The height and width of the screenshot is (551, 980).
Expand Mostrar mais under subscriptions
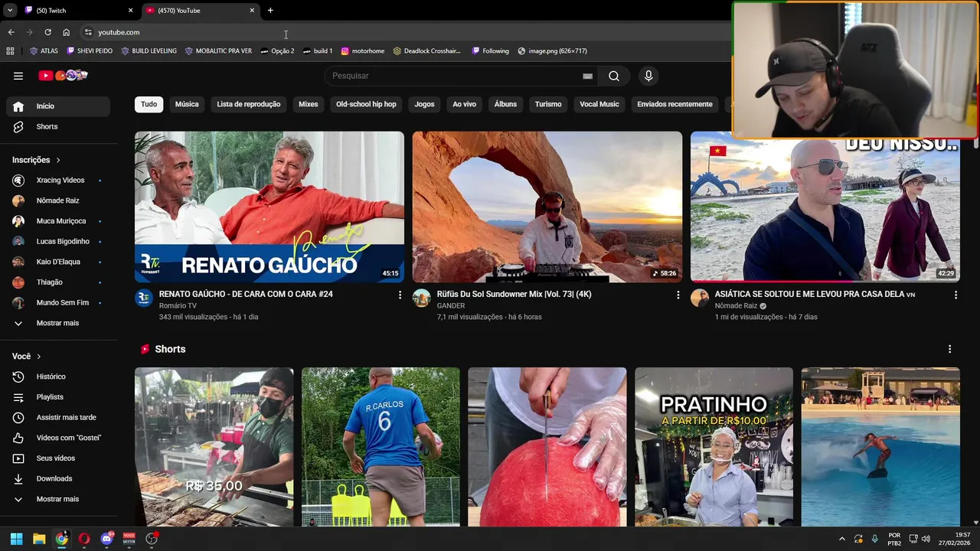(58, 323)
